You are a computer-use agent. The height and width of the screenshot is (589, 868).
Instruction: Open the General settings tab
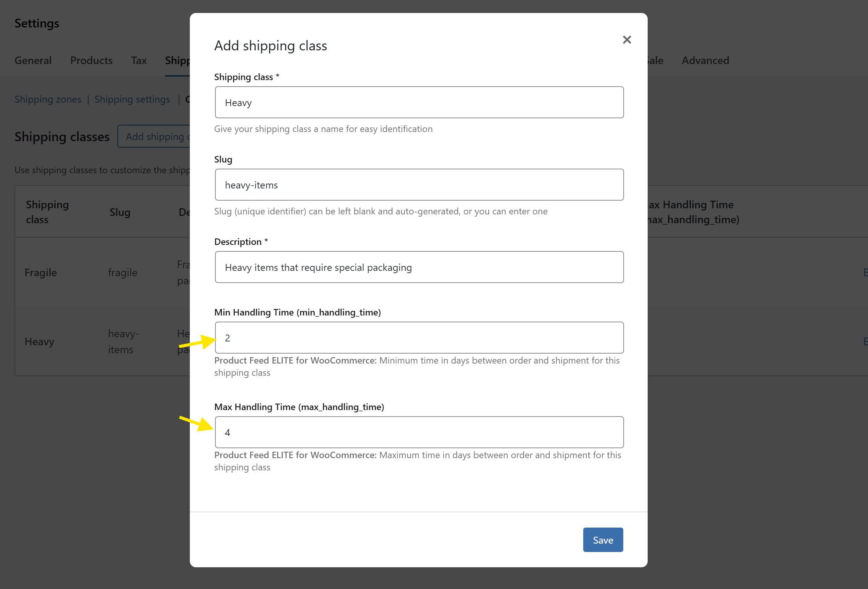pyautogui.click(x=33, y=60)
